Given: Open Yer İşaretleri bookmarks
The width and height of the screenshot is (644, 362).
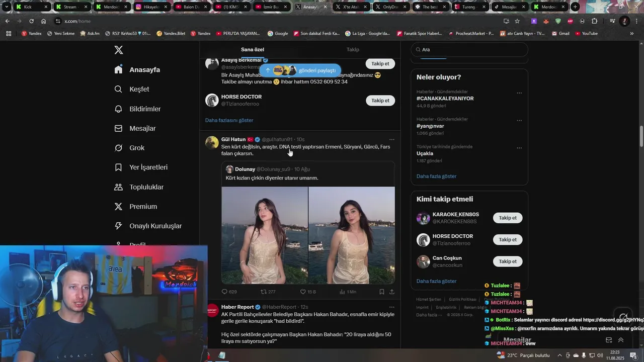Looking at the screenshot, I should [x=141, y=167].
